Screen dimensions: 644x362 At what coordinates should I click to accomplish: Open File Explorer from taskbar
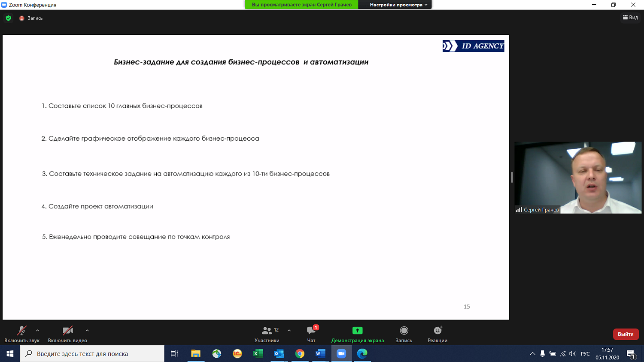pyautogui.click(x=196, y=353)
